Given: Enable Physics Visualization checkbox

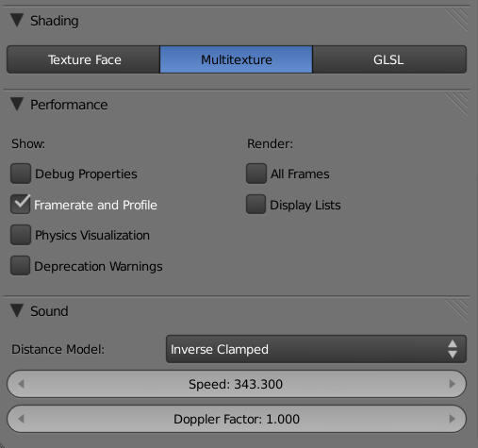Looking at the screenshot, I should tap(21, 235).
